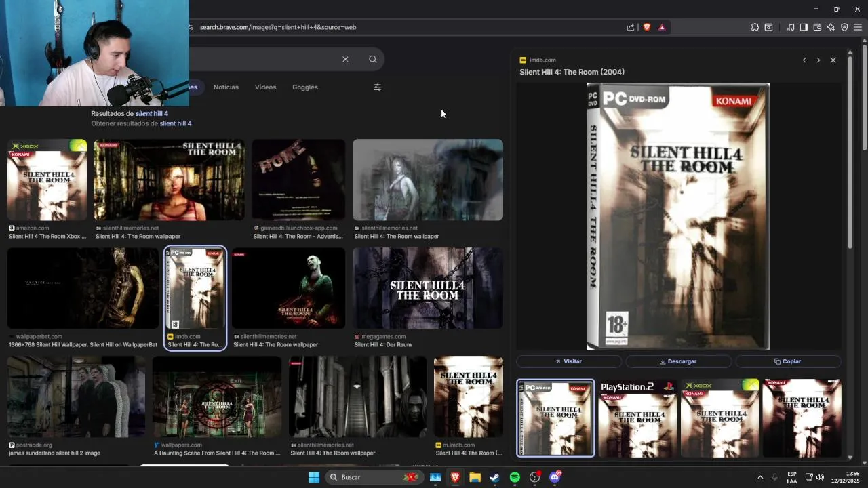Open Discord from the taskbar
868x488 pixels.
pyautogui.click(x=555, y=477)
